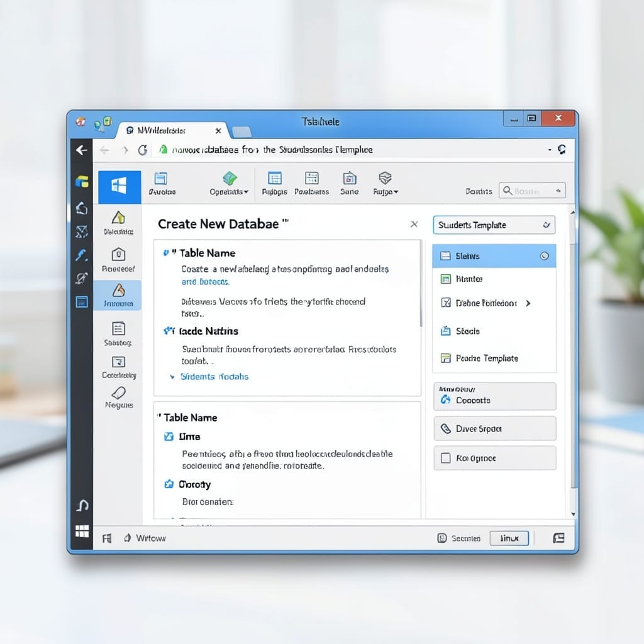This screenshot has height=644, width=644.
Task: Open a new tab with the tab button
Action: click(242, 132)
